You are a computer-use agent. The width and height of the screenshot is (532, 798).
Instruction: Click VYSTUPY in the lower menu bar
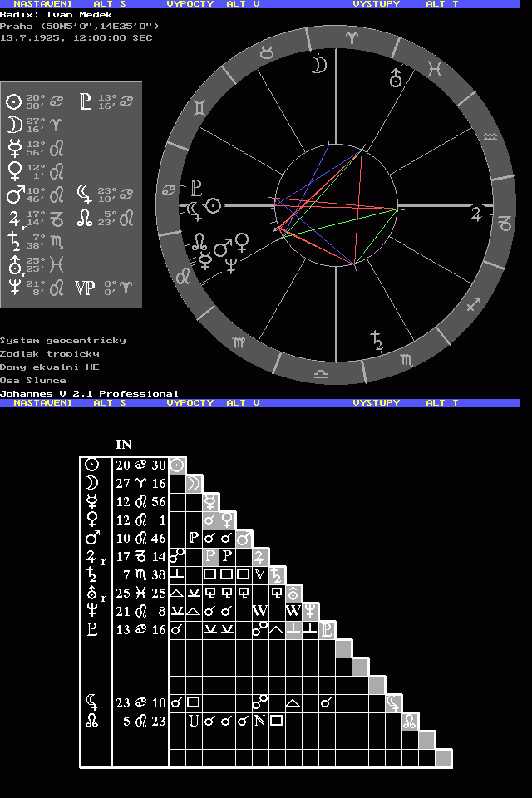click(x=376, y=402)
